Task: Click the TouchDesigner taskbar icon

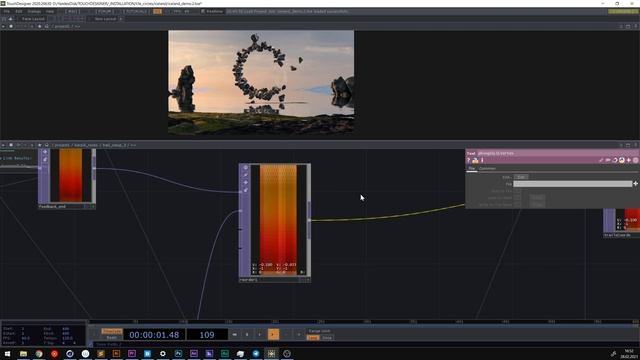Action: click(271, 353)
